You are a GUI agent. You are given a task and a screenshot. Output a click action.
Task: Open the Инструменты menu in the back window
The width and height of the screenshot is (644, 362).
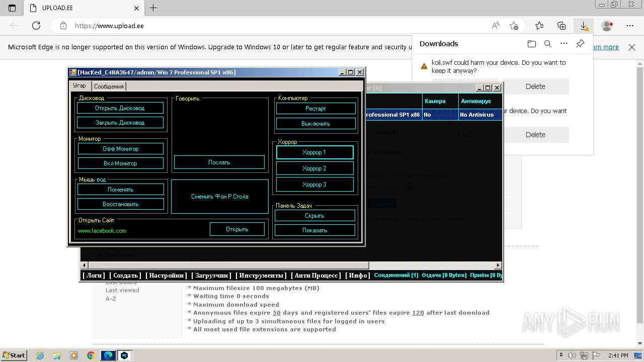261,276
